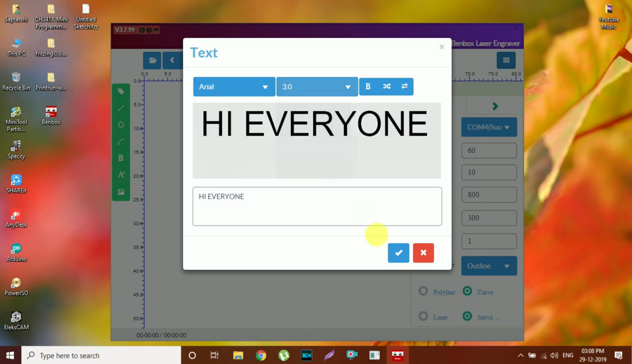632x364 pixels.
Task: Open the Speccy desktop shortcut
Action: 16,150
